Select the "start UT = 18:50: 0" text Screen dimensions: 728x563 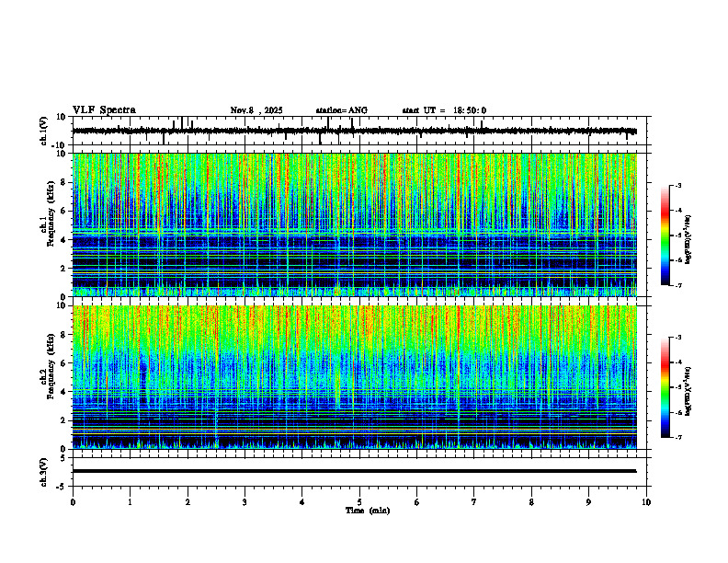tap(444, 110)
